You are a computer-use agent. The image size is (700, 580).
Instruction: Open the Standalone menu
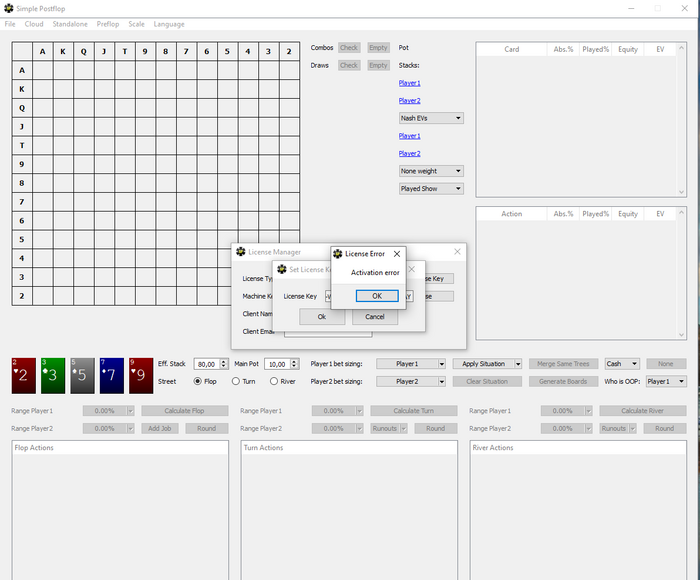[x=70, y=24]
